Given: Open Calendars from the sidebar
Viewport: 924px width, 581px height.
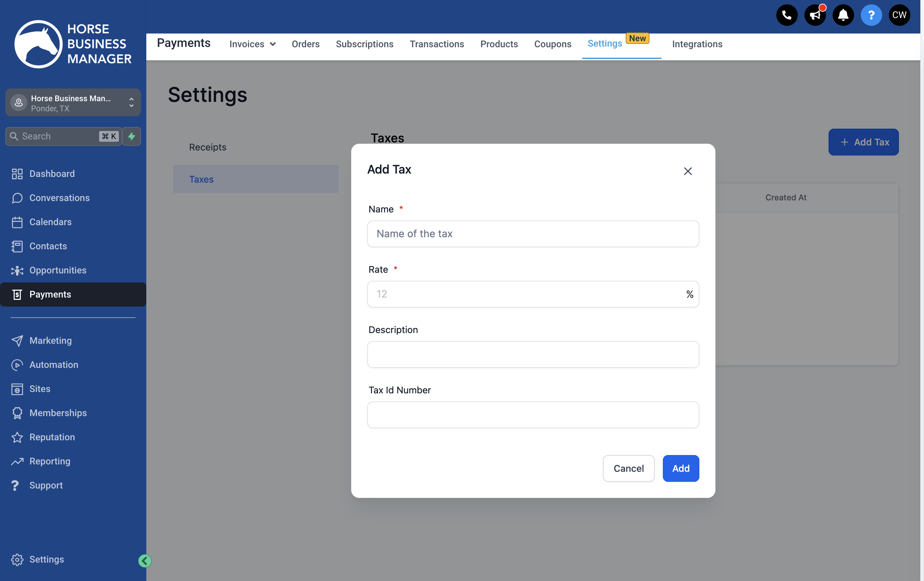Looking at the screenshot, I should point(73,222).
